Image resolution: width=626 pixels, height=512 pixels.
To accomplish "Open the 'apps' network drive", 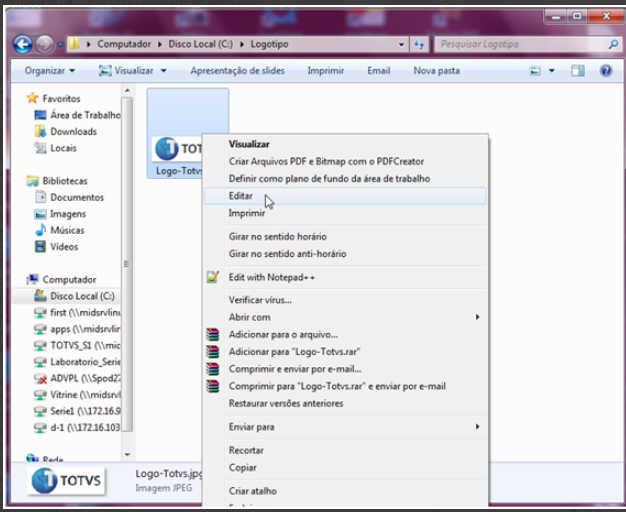I will (x=77, y=329).
